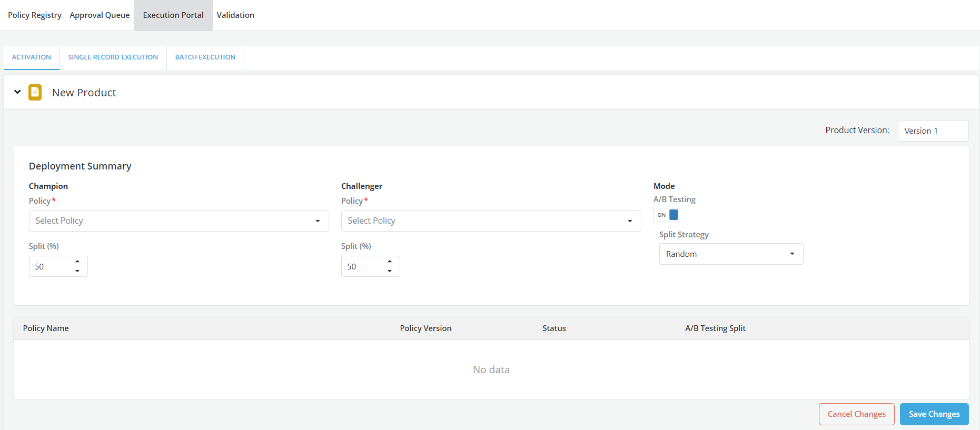The width and height of the screenshot is (980, 430).
Task: Decrease the Challenger split percentage down arrow
Action: (390, 271)
